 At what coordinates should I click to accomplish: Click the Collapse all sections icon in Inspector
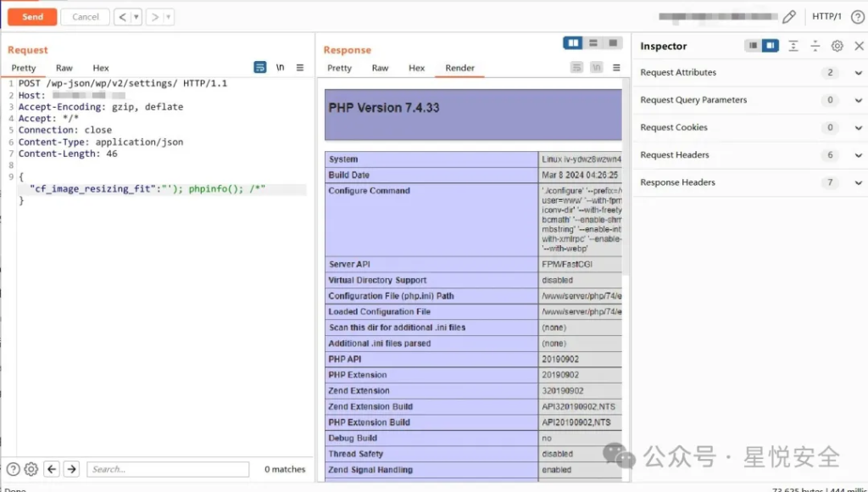[815, 46]
